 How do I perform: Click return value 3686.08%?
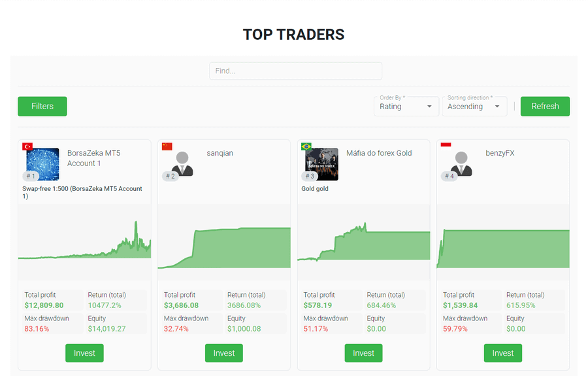(244, 305)
